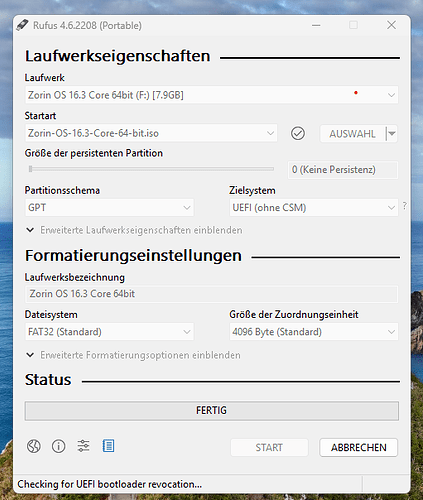Click the Laufwerksbezeichnung text field
Viewport: 423px width, 500px height.
coord(211,294)
